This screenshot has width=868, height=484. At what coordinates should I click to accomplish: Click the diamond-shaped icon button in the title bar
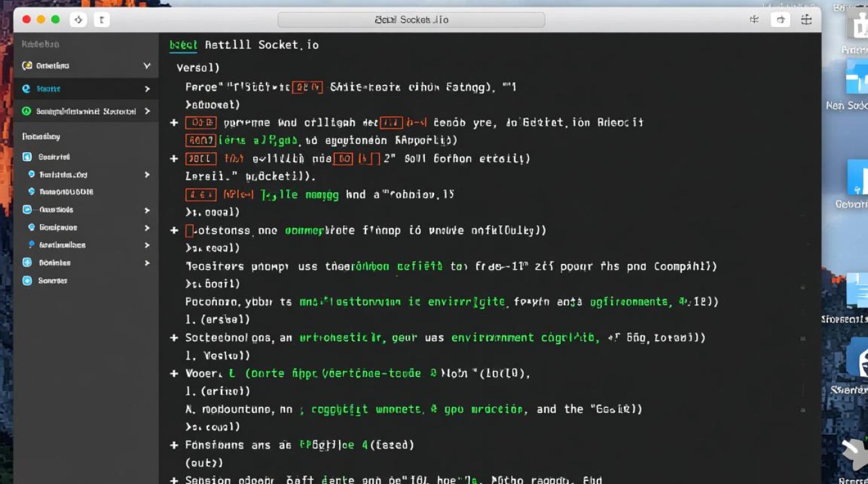tap(78, 20)
